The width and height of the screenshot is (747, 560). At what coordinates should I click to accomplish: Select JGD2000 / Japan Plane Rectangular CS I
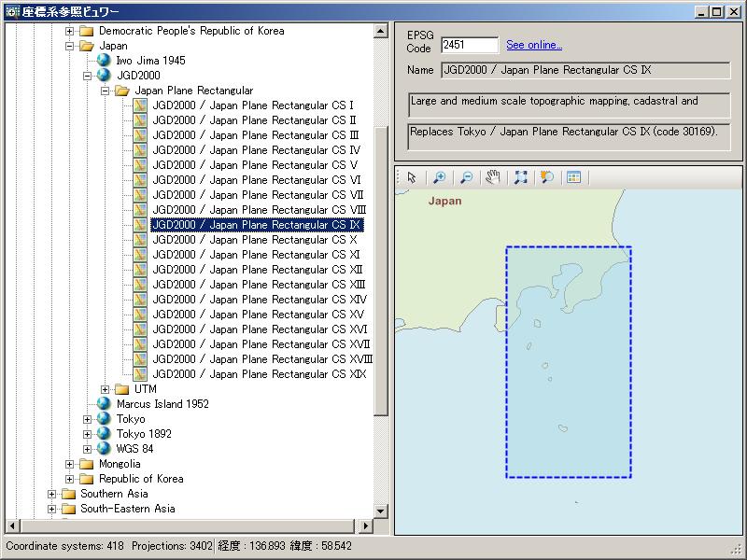252,105
